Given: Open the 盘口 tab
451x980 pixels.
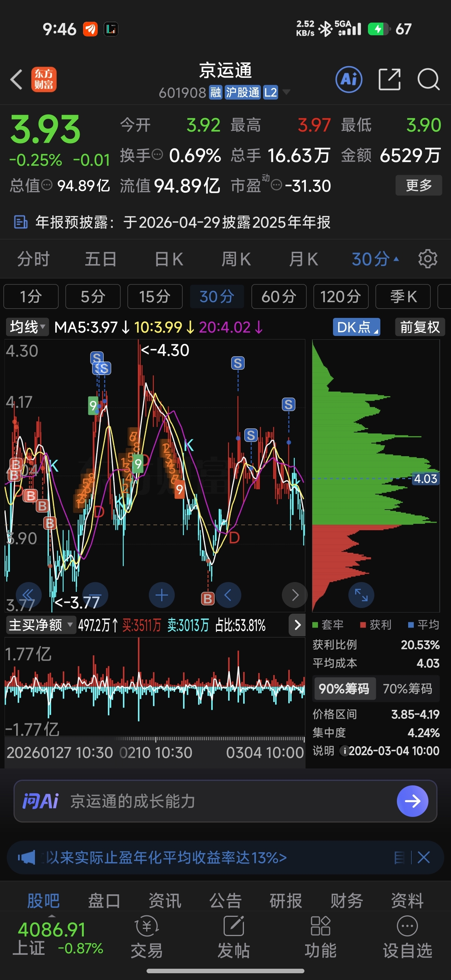Looking at the screenshot, I should pyautogui.click(x=104, y=900).
